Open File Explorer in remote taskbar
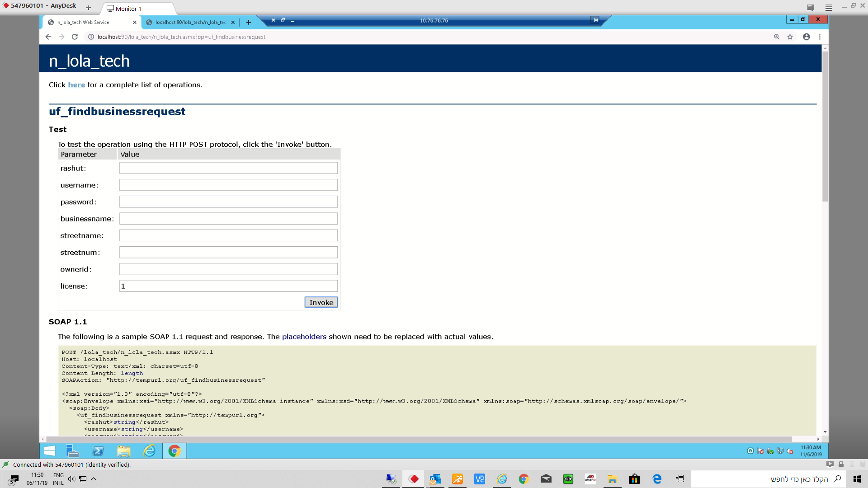The image size is (868, 488). click(123, 451)
